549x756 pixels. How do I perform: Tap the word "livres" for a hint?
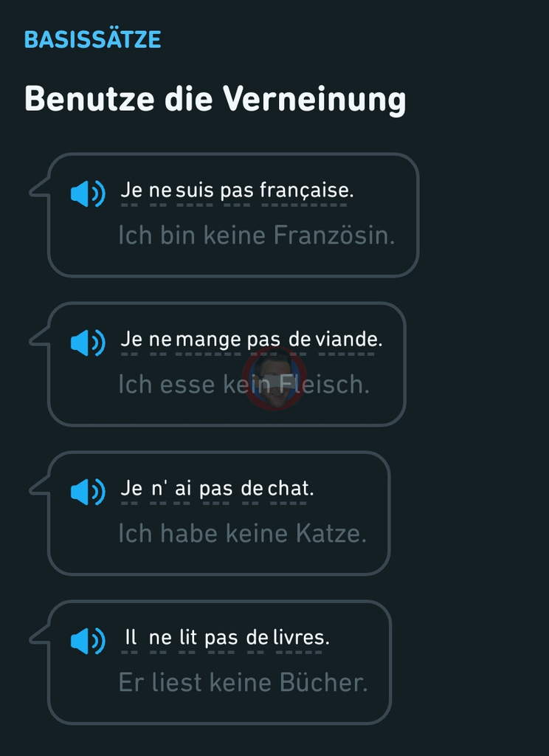[x=300, y=639]
